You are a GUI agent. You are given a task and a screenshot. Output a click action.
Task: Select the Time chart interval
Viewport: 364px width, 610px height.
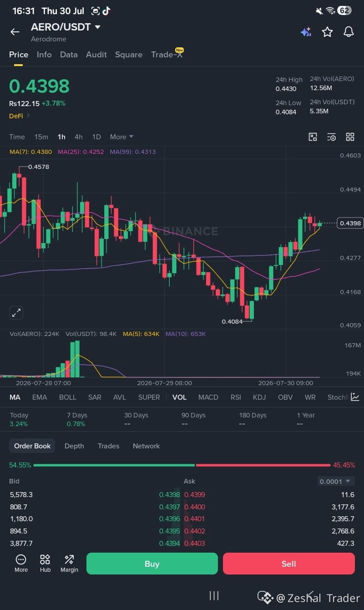17,137
